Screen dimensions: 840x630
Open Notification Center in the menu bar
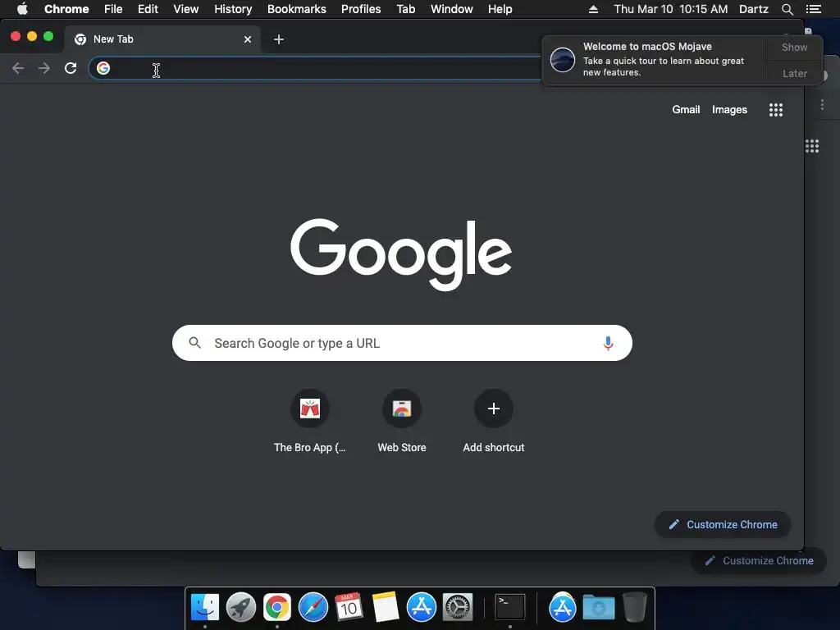click(813, 9)
